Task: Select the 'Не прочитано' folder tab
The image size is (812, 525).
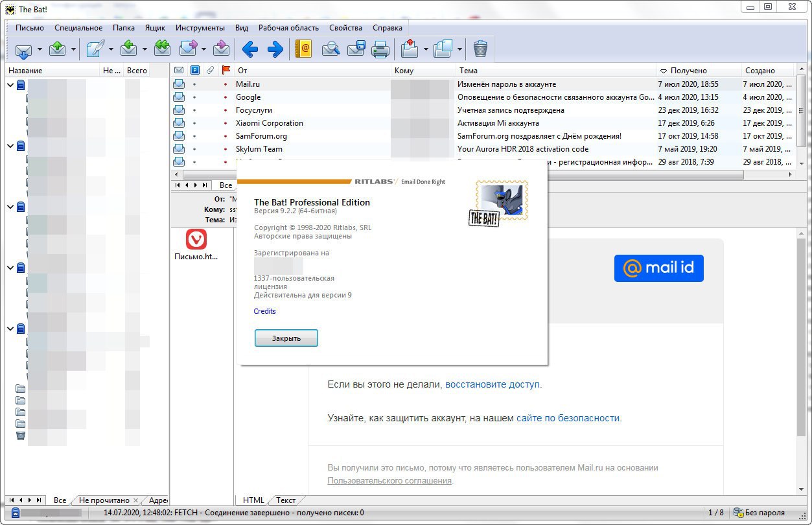Action: pyautogui.click(x=104, y=500)
